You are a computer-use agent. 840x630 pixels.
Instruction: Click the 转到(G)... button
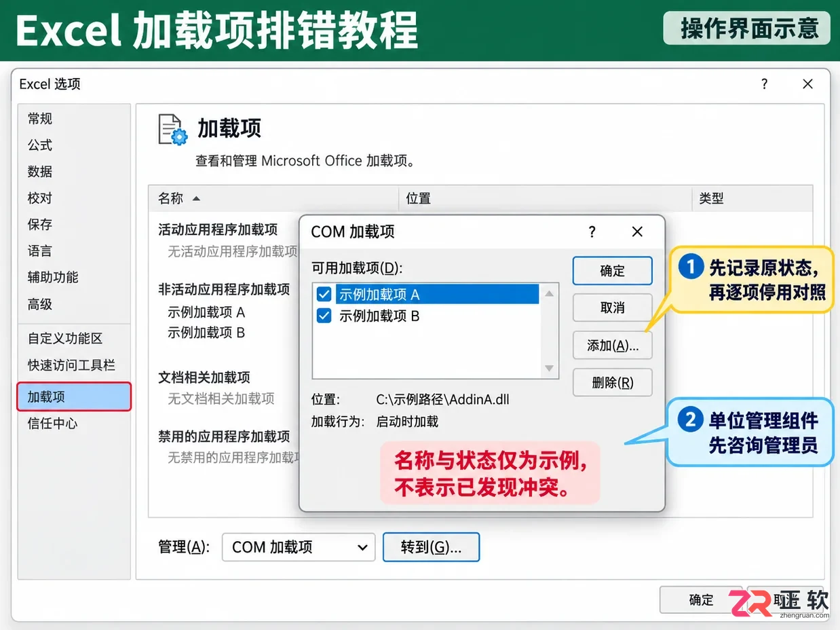(x=432, y=548)
